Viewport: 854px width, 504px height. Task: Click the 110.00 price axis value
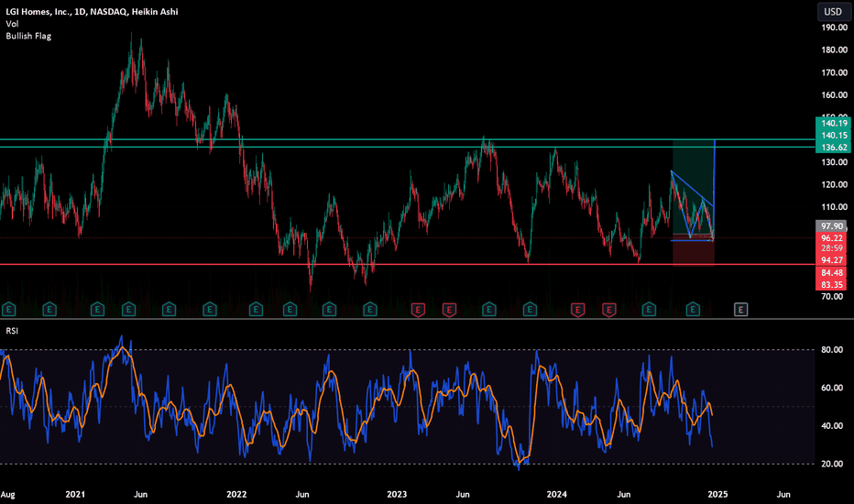coord(835,207)
